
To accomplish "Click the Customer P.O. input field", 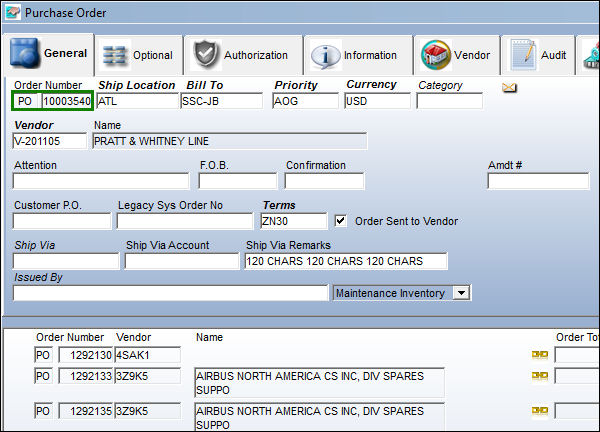I will [x=62, y=221].
